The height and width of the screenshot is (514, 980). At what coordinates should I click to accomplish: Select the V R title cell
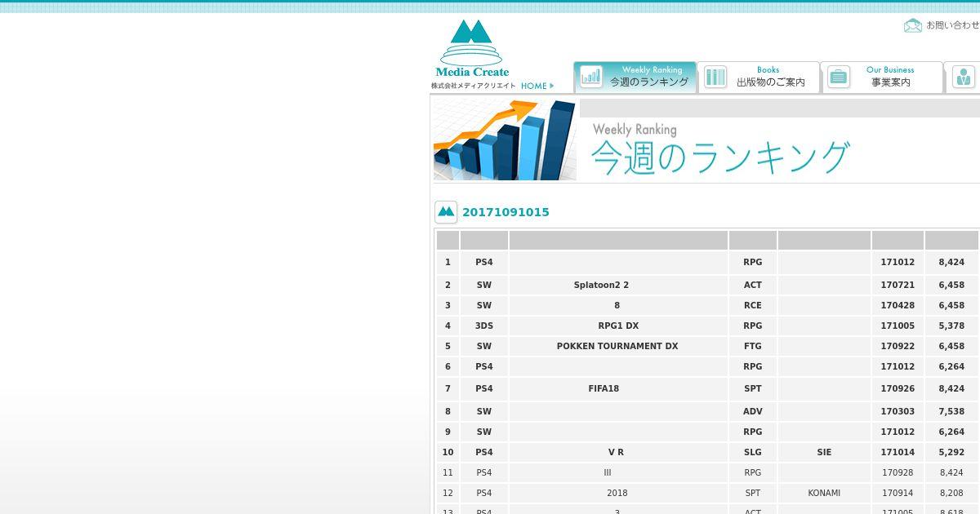tap(618, 452)
